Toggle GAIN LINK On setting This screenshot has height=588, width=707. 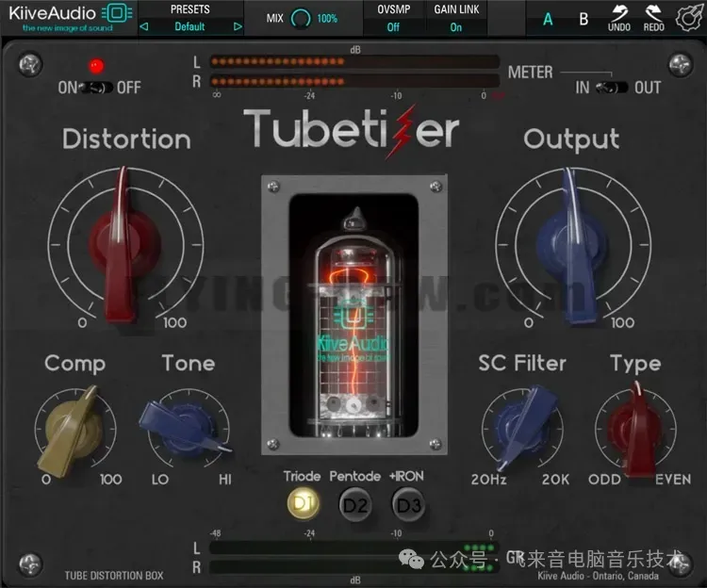coord(456,27)
